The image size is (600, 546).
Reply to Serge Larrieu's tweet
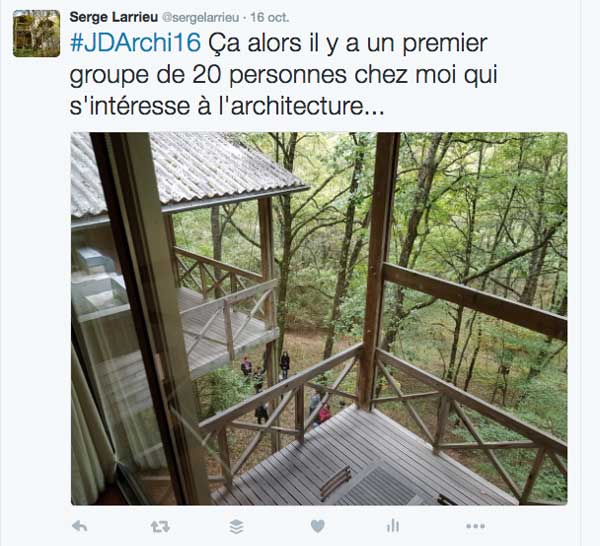[80, 526]
